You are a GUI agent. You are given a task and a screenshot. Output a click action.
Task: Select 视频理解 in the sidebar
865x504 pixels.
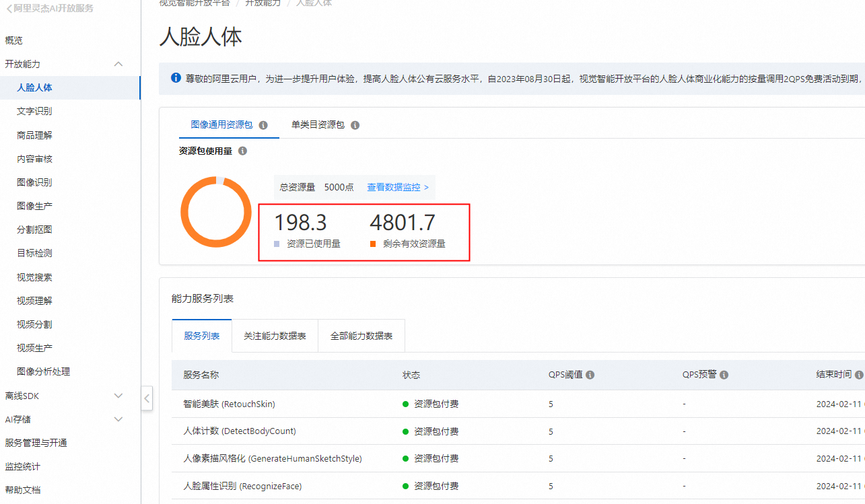(x=34, y=301)
